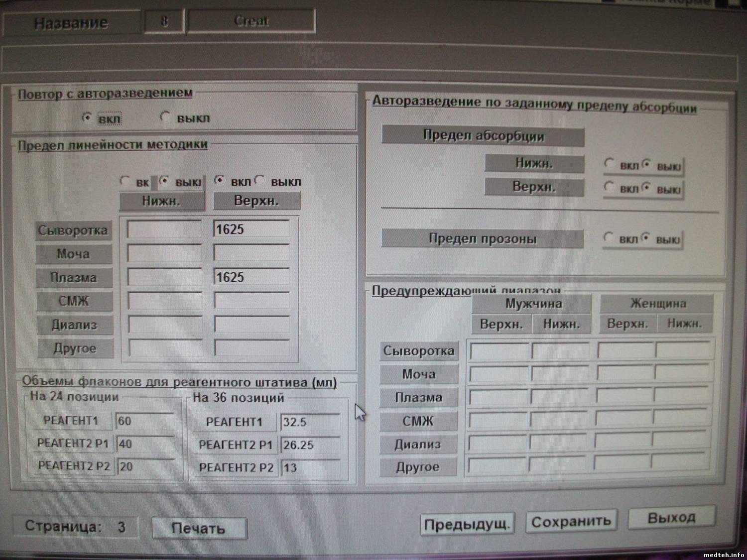Click the Предел абсорбции button
Viewport: 747px width, 560px height.
pos(483,136)
